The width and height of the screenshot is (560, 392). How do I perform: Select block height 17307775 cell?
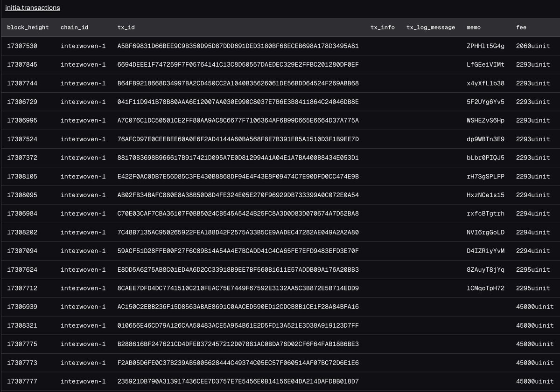[x=22, y=344]
